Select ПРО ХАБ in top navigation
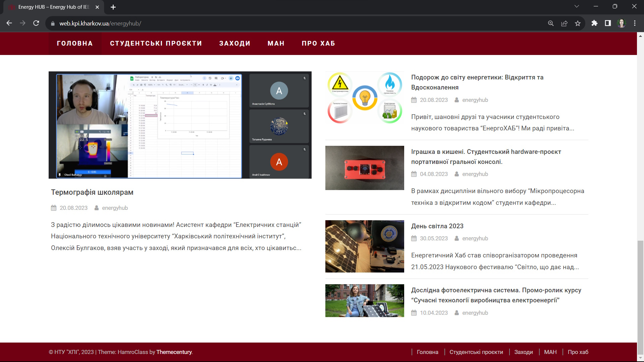 click(318, 43)
